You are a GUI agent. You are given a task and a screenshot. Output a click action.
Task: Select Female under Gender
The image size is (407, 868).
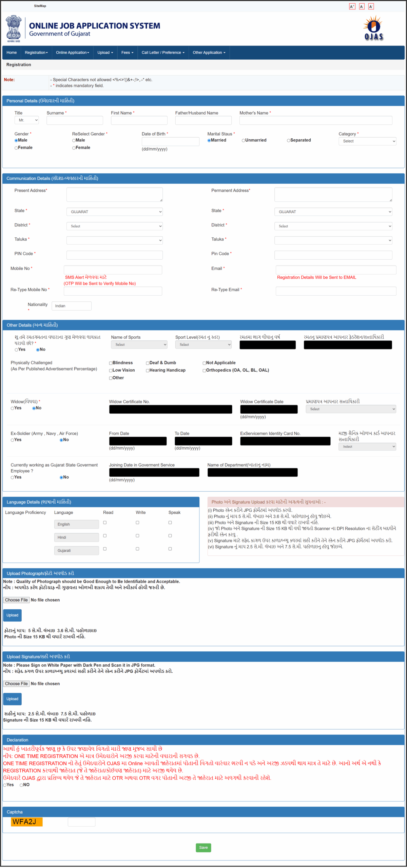(16, 148)
